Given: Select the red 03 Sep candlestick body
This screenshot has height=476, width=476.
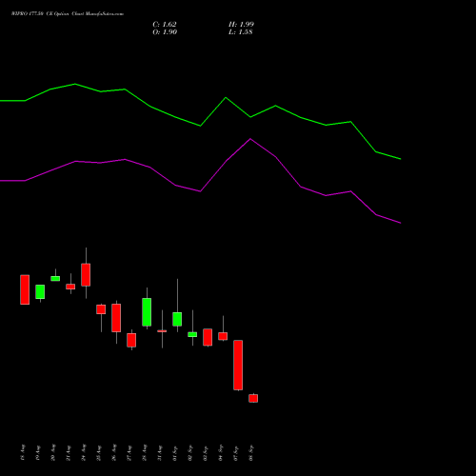Looking at the screenshot, I should click(x=208, y=337).
